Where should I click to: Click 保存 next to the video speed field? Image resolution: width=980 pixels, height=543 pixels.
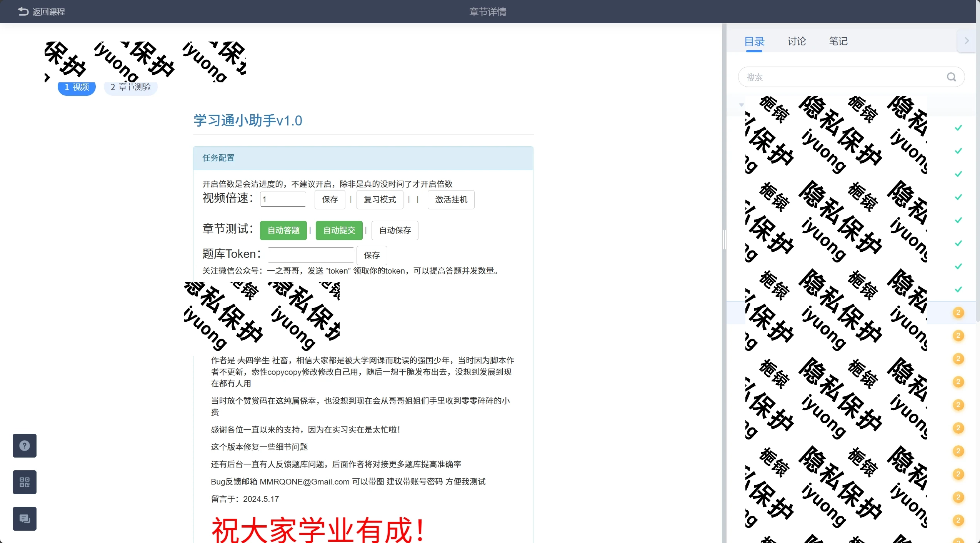coord(330,200)
